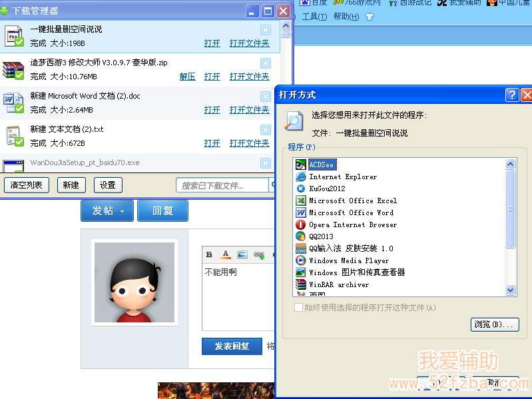The height and width of the screenshot is (399, 532).
Task: Click 回复 button on forum page
Action: 163,210
